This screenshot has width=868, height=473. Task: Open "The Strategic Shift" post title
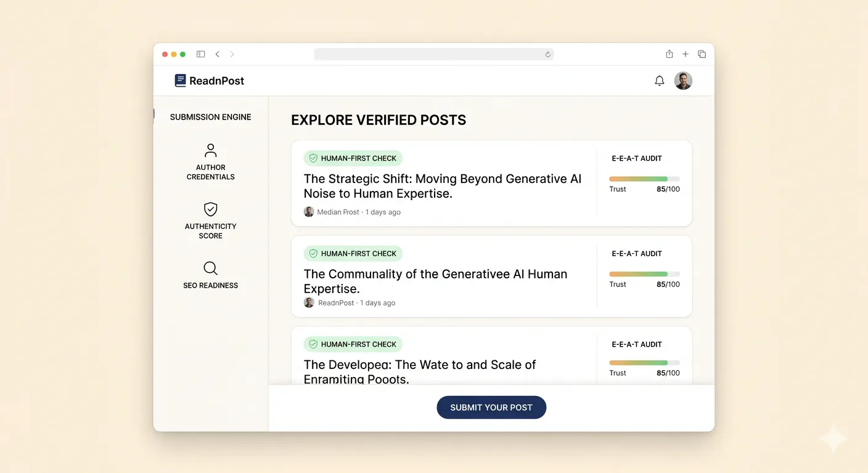click(x=443, y=186)
